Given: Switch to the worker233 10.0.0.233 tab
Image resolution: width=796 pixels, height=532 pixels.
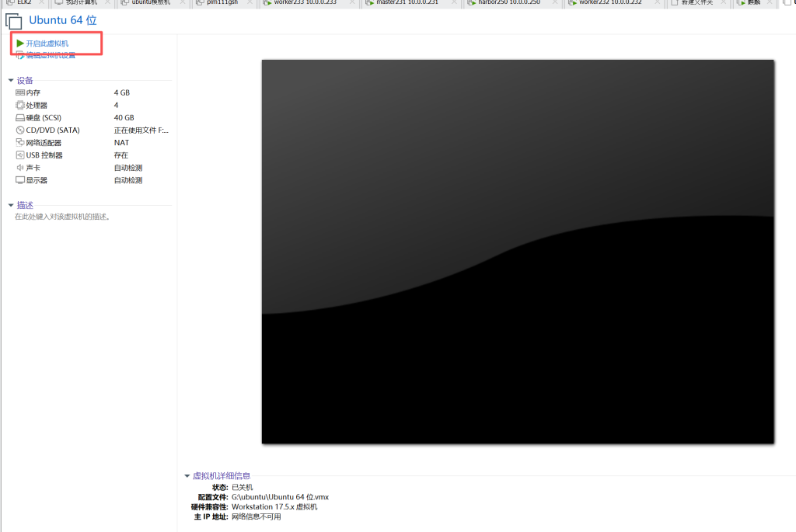Looking at the screenshot, I should [305, 3].
